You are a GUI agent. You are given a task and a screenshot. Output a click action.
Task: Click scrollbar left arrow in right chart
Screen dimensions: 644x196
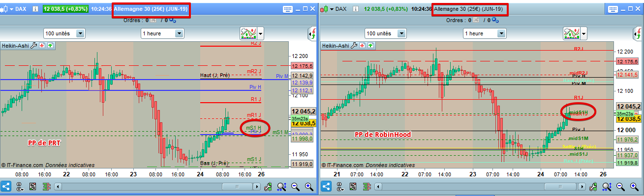(x=378, y=187)
